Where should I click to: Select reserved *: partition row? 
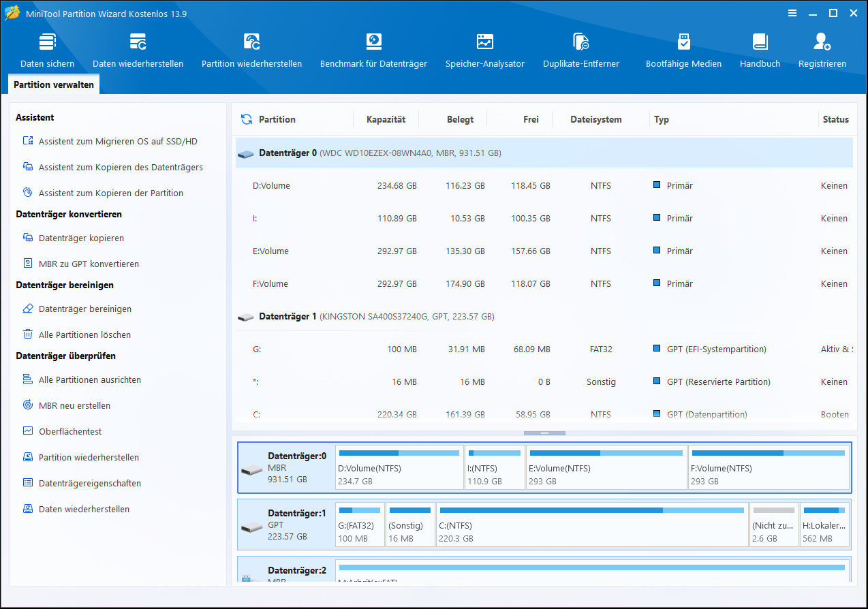click(x=544, y=381)
